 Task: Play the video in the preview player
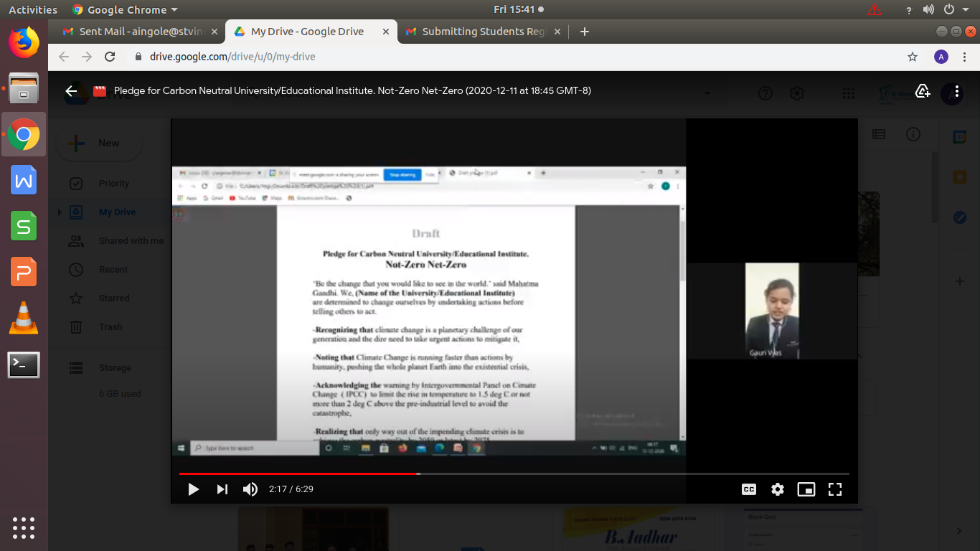(193, 489)
